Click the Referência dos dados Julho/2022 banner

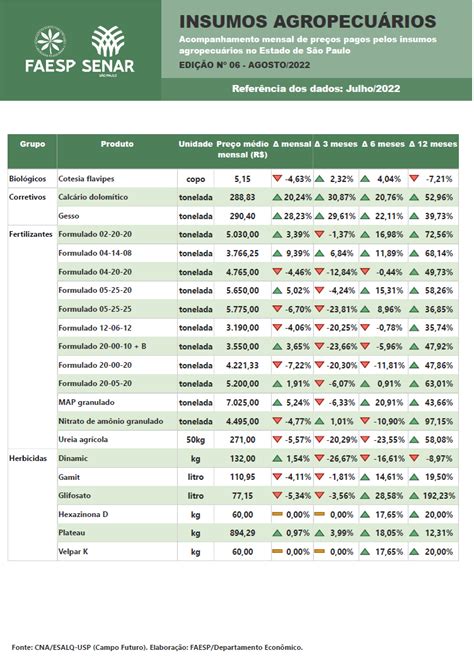pos(316,89)
